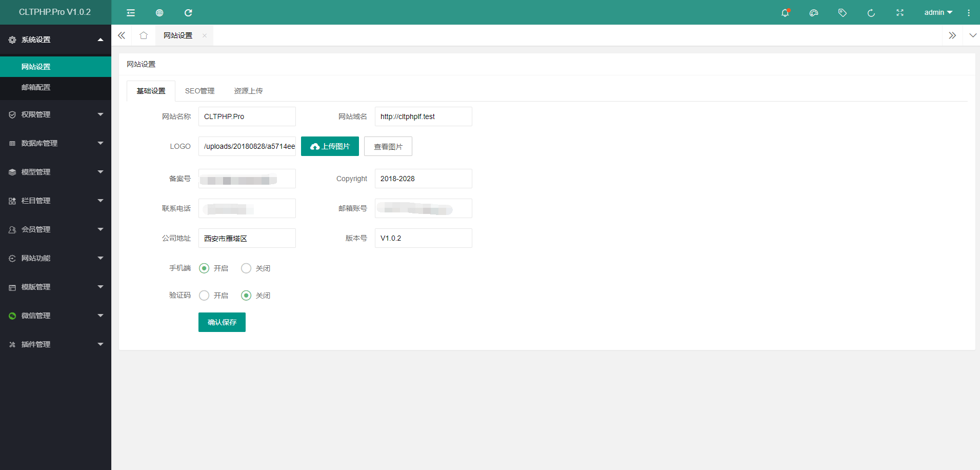This screenshot has height=470, width=980.
Task: Toggle fullscreen mode icon
Action: point(900,13)
